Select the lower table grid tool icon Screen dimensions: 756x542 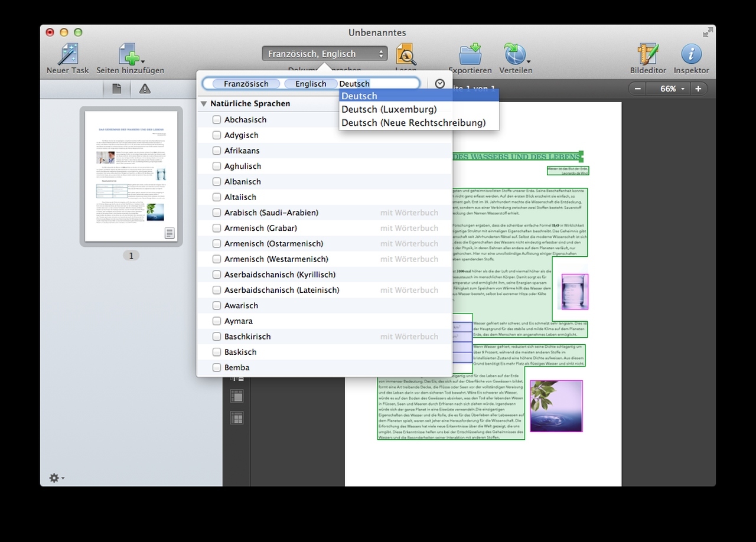pyautogui.click(x=236, y=419)
